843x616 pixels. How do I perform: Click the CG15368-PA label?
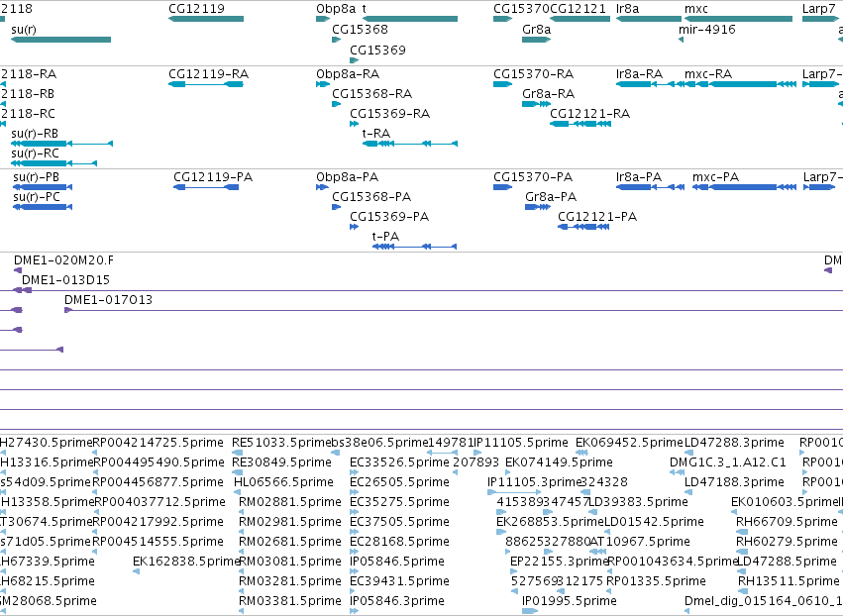point(370,197)
